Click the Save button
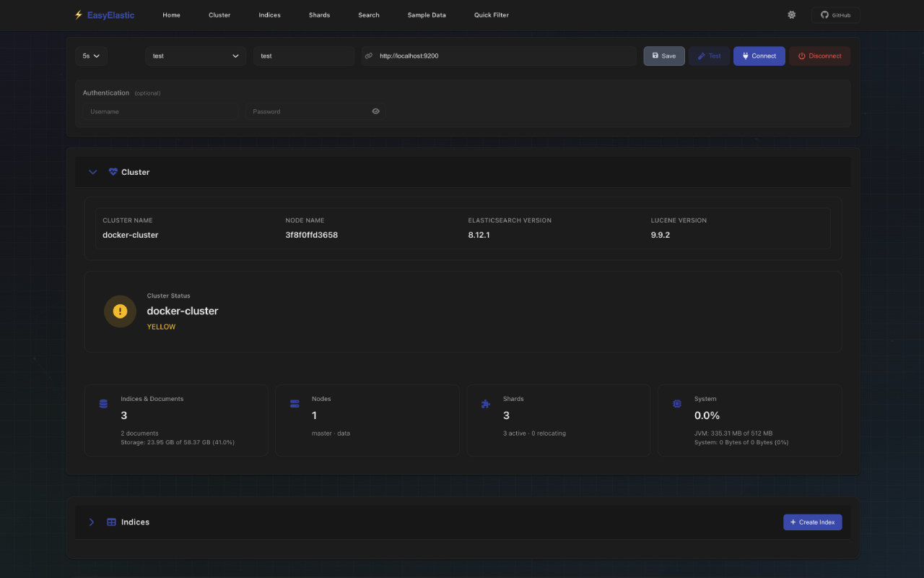Screen dimensions: 924x578 point(663,56)
